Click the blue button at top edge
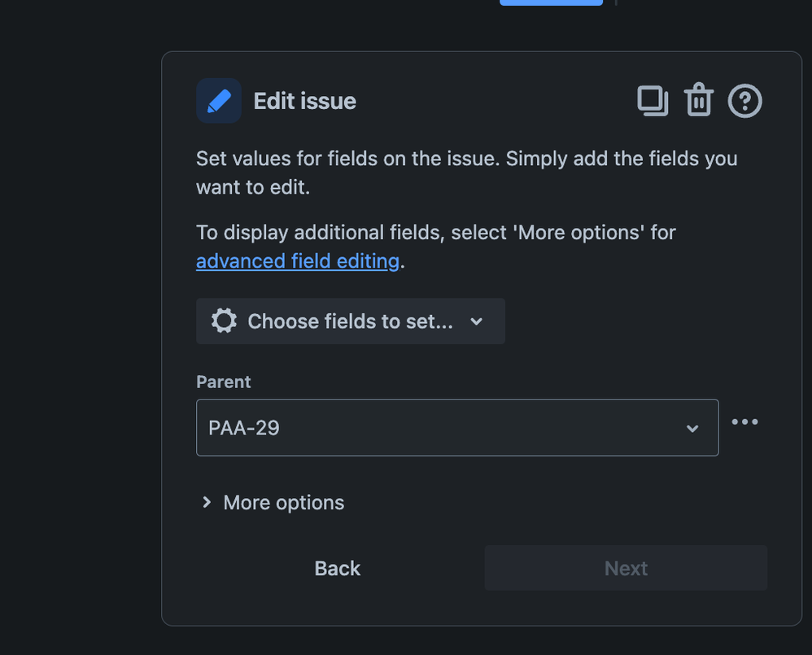This screenshot has height=655, width=812. tap(551, 2)
